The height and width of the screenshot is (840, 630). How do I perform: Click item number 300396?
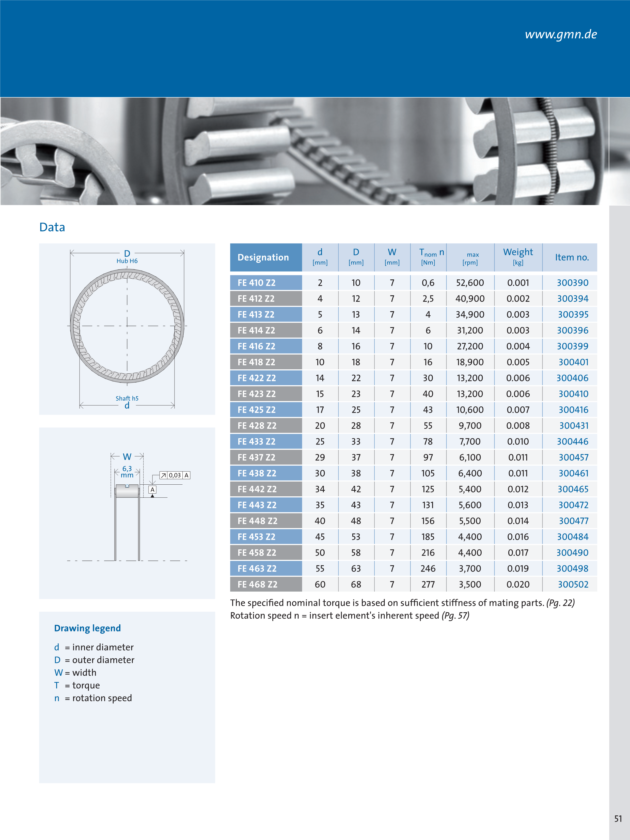point(572,330)
